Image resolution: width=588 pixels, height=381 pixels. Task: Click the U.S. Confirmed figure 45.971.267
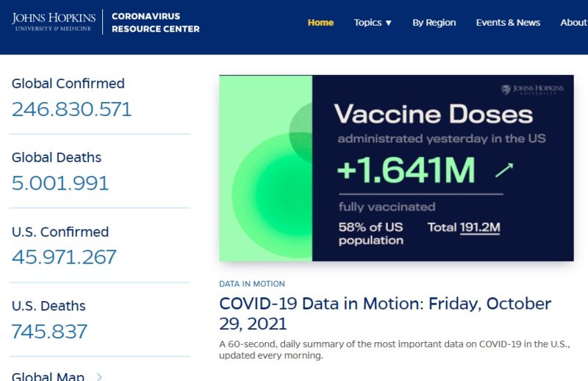click(x=64, y=257)
